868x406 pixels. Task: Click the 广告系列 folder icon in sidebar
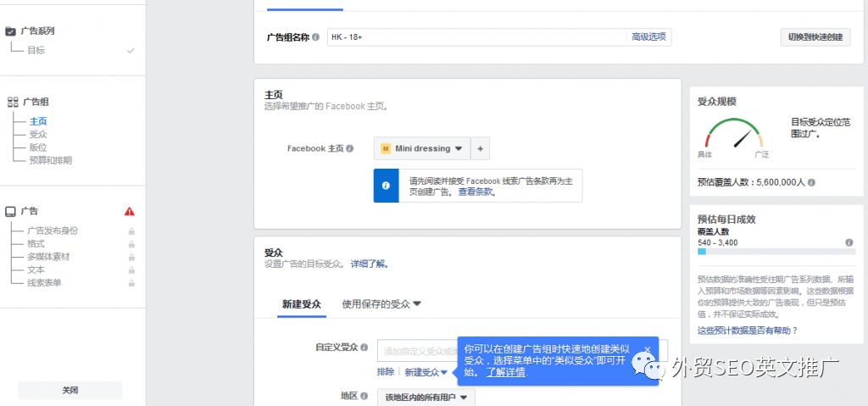click(10, 31)
